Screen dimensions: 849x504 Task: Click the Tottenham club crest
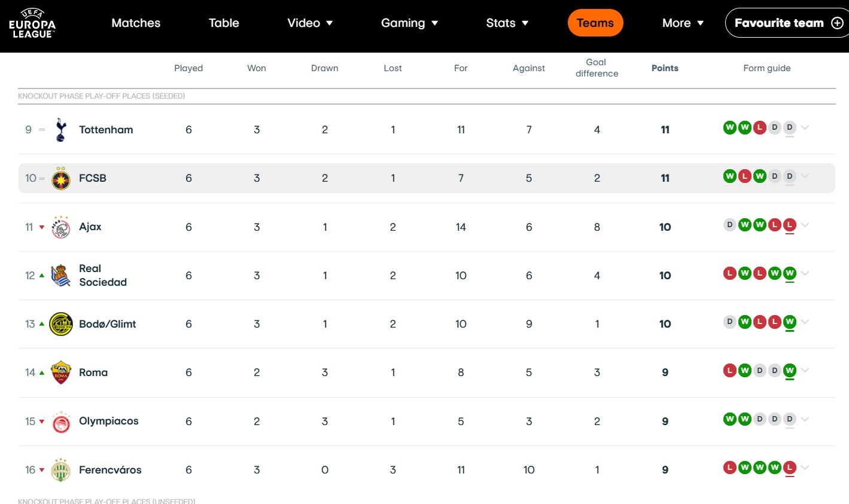[x=60, y=130]
